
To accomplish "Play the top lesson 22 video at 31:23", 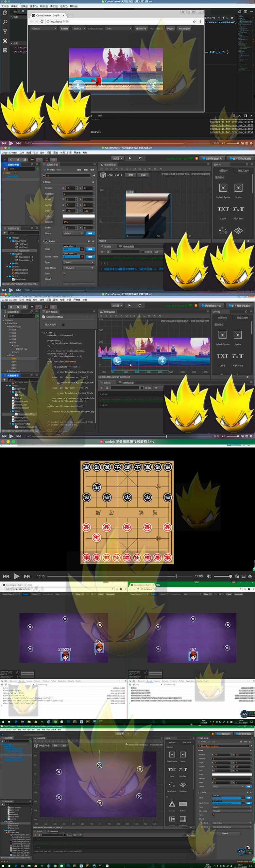I will [11, 143].
